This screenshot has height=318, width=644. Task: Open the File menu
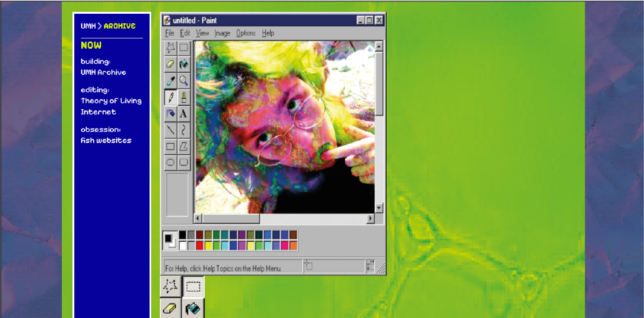click(x=169, y=33)
